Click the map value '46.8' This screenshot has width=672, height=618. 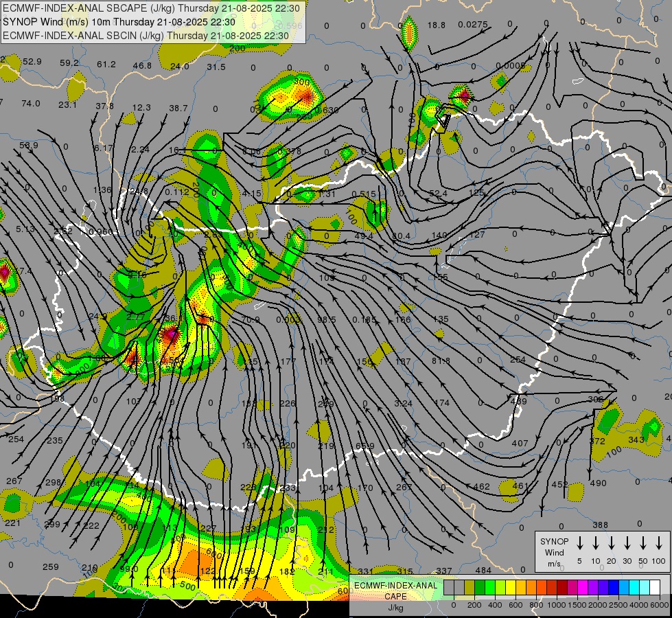click(142, 66)
